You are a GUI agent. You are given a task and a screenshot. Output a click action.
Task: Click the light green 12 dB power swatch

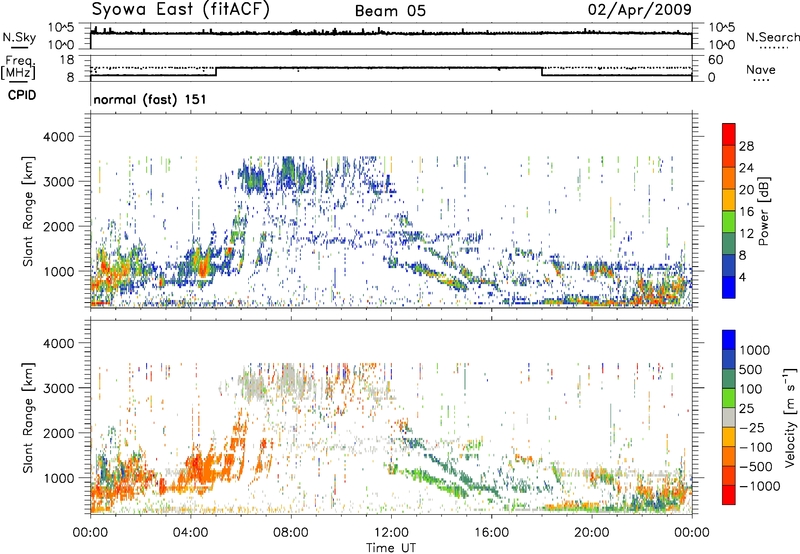click(x=729, y=222)
